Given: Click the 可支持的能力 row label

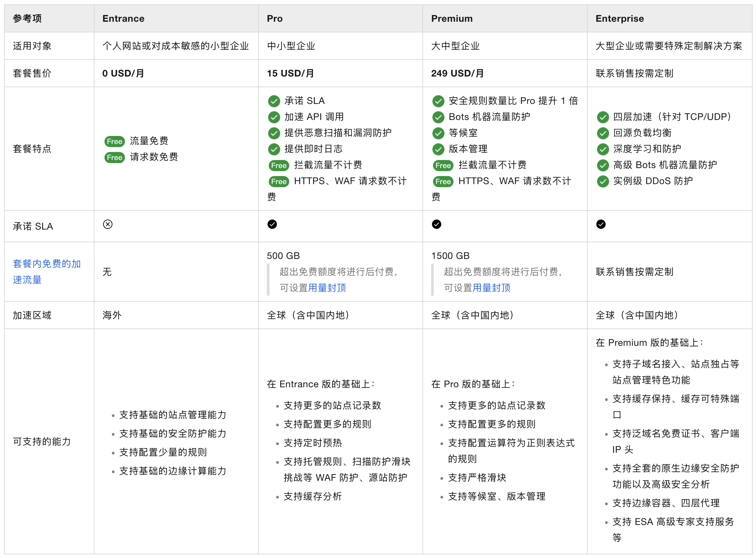Looking at the screenshot, I should (42, 441).
